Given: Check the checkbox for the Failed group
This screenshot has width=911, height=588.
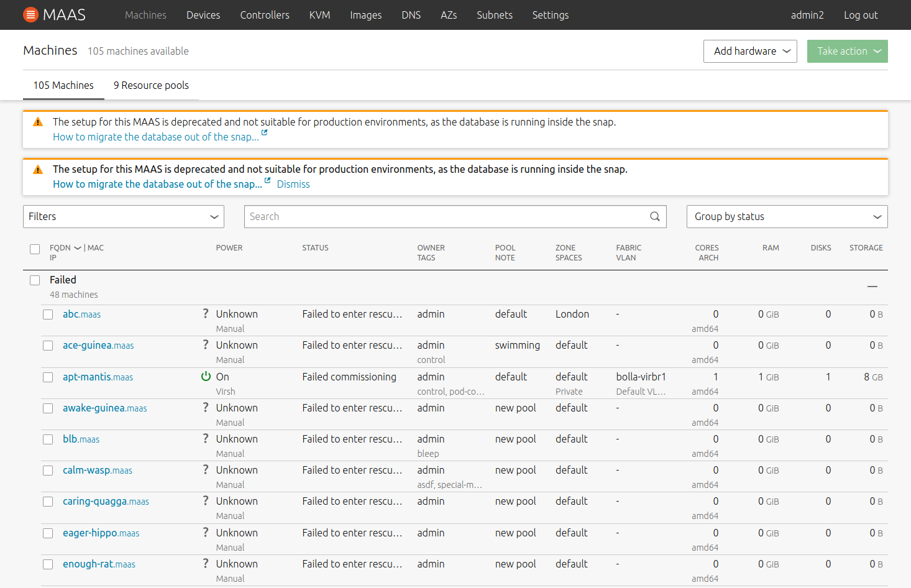Looking at the screenshot, I should click(x=35, y=280).
